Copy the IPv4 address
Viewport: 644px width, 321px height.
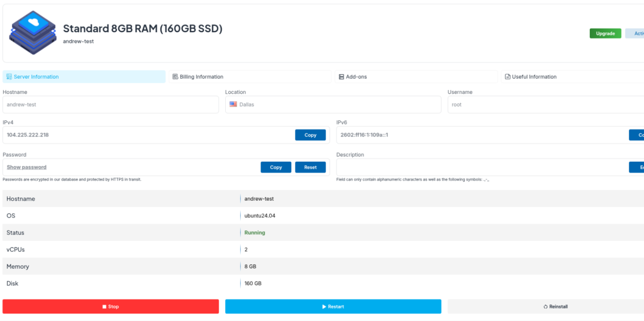point(310,135)
